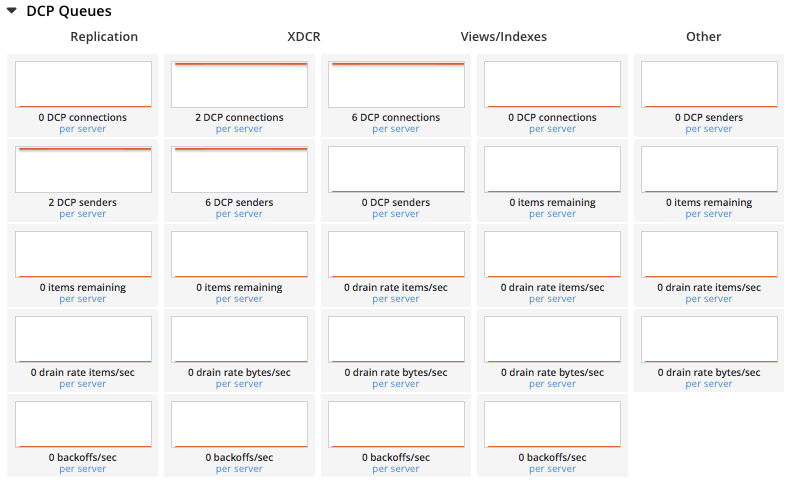The height and width of the screenshot is (485, 791).
Task: Open the 2 DCP connections graph
Action: (x=239, y=84)
